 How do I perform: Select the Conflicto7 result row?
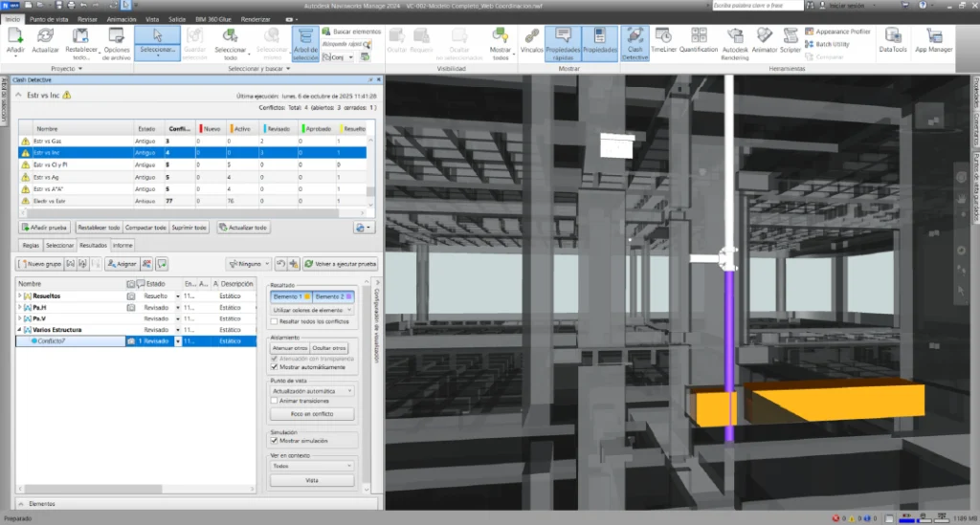(x=136, y=341)
